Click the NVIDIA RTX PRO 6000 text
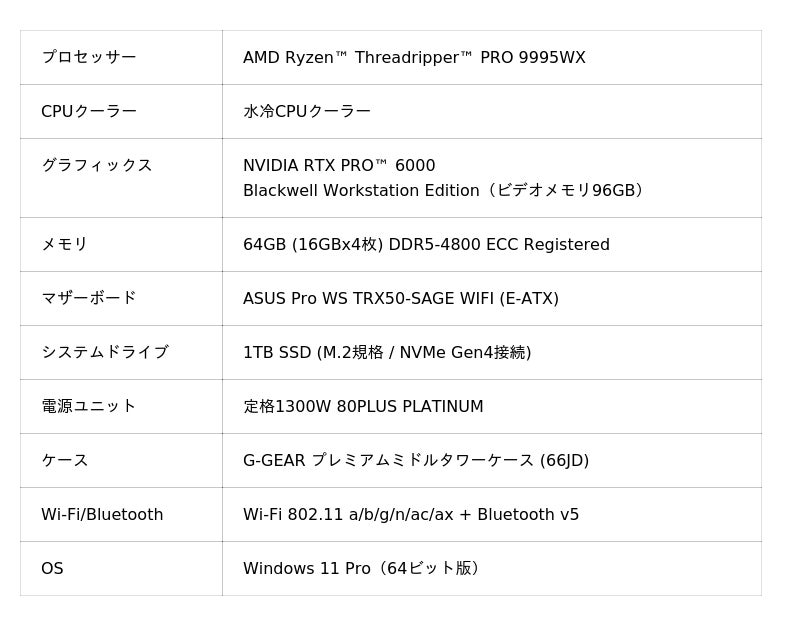 [x=339, y=165]
